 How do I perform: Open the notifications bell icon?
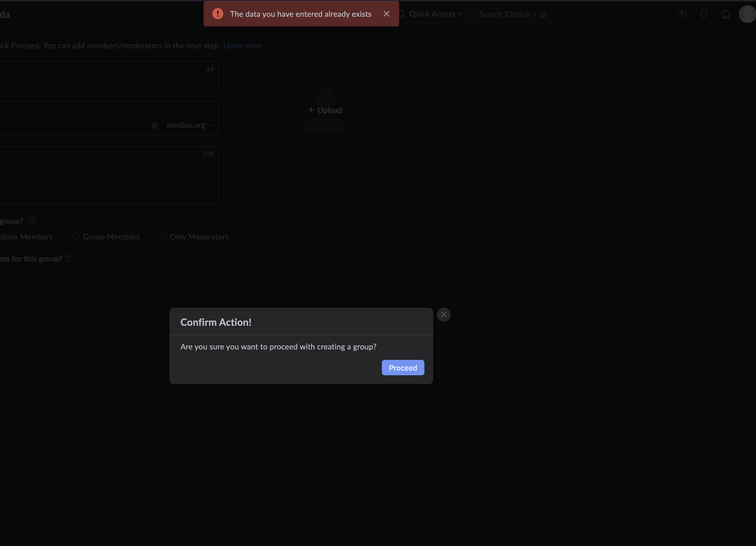tap(704, 14)
